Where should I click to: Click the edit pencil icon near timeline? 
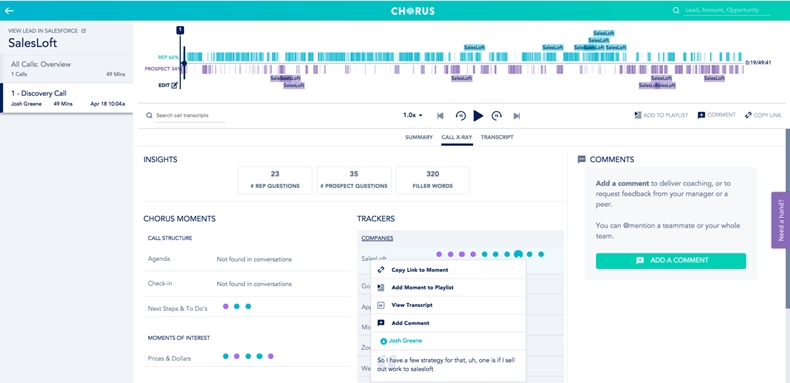[x=174, y=85]
